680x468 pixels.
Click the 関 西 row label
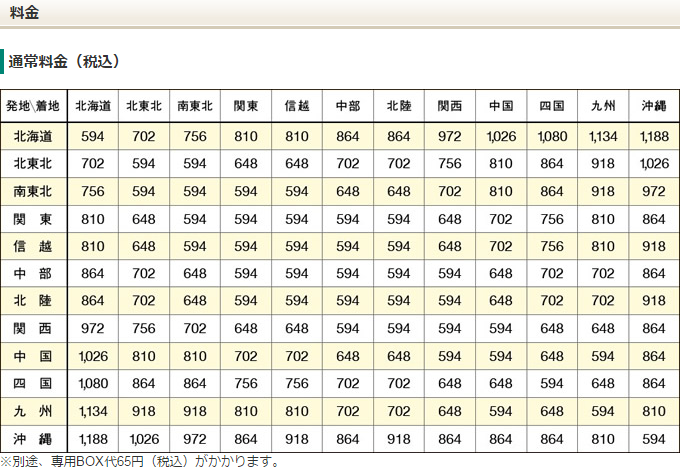click(x=33, y=328)
